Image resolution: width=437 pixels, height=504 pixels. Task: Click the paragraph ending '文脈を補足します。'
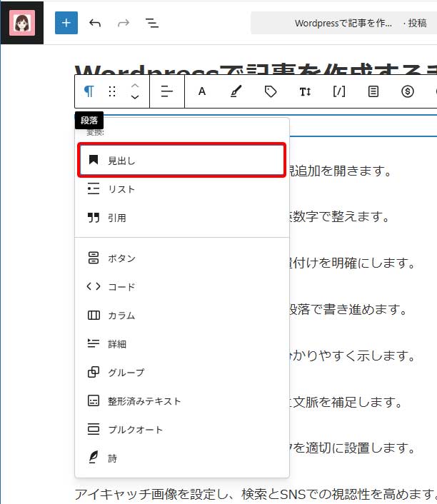pyautogui.click(x=346, y=402)
